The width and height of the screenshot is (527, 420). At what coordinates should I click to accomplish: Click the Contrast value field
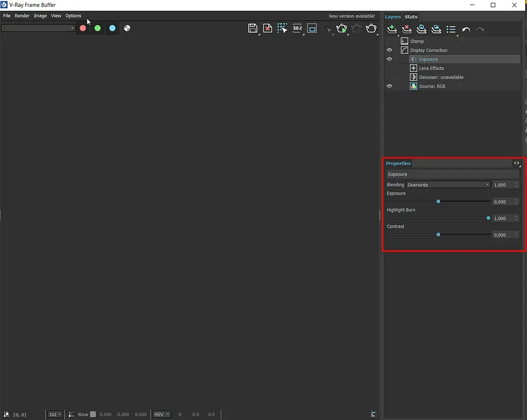click(x=503, y=235)
